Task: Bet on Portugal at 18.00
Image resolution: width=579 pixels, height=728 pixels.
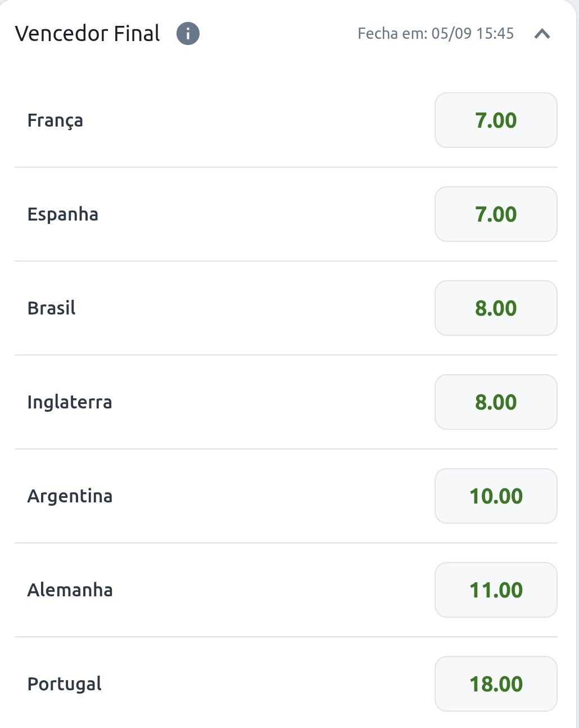Action: coord(496,684)
